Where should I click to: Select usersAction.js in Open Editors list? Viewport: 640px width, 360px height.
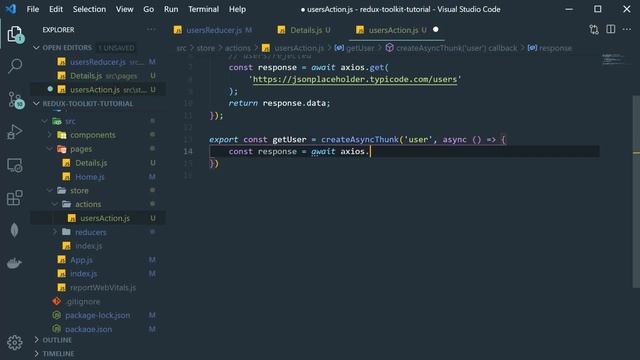coord(98,89)
